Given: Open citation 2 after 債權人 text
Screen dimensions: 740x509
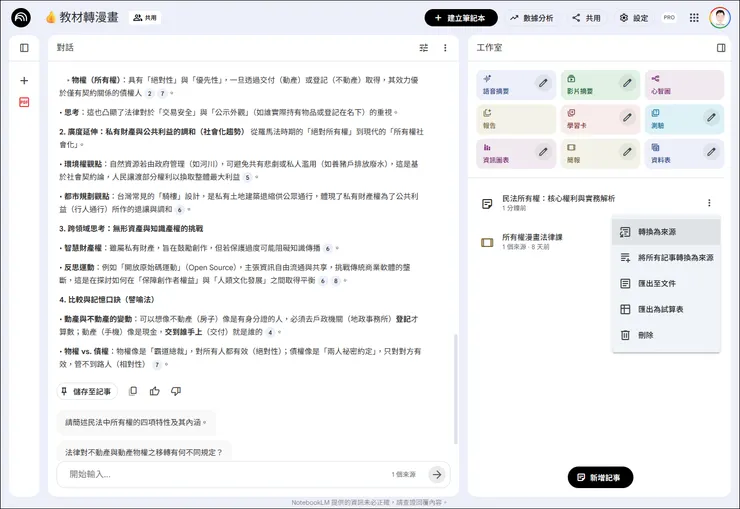Looking at the screenshot, I should [150, 93].
